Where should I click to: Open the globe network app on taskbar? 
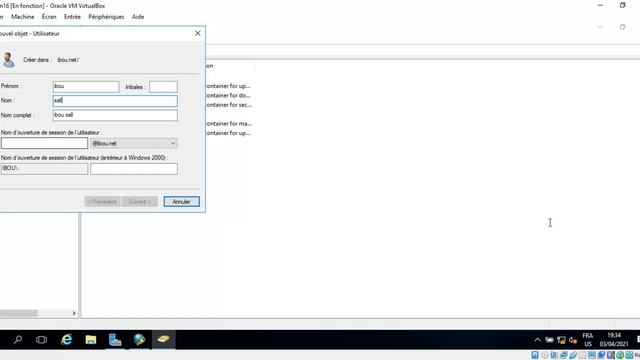[x=139, y=340]
